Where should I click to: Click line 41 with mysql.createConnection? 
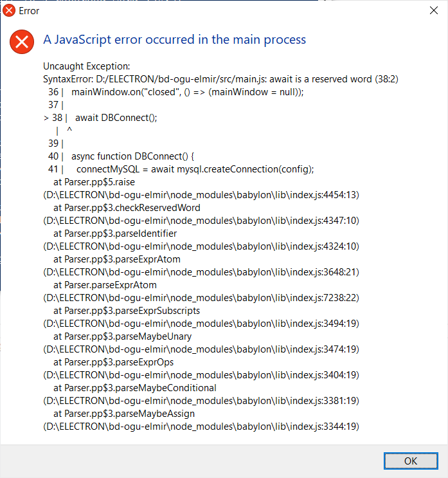(x=194, y=169)
